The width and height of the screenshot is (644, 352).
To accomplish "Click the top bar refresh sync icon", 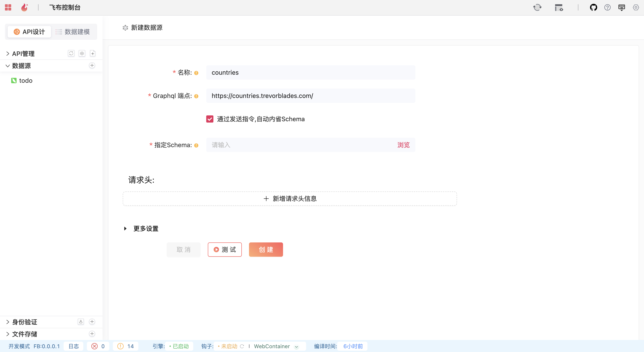I will point(537,7).
